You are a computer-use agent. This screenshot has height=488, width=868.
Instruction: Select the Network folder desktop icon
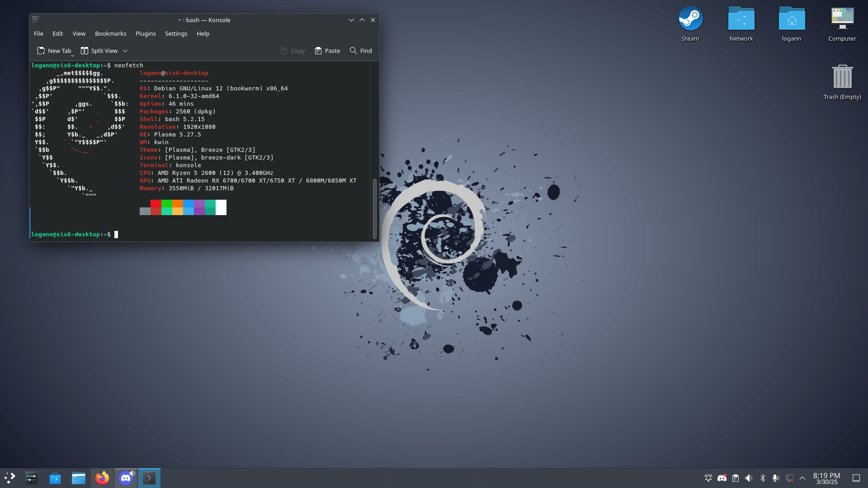coord(741,24)
